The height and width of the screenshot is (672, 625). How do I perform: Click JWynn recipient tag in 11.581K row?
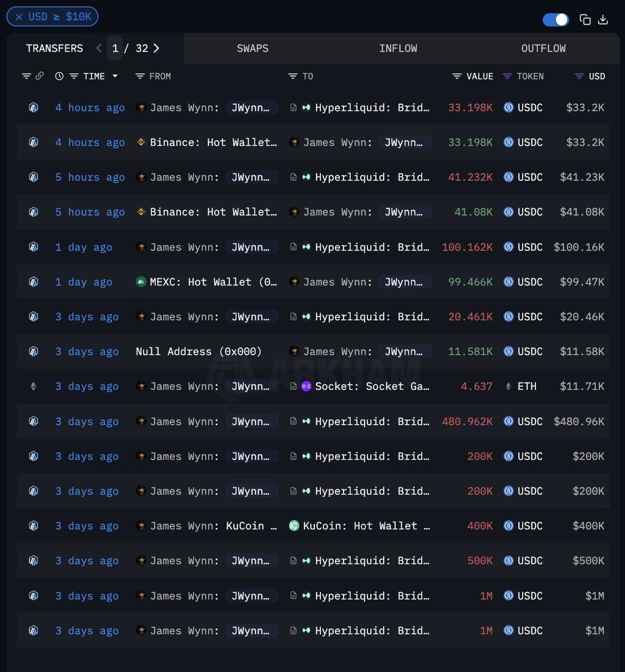405,352
